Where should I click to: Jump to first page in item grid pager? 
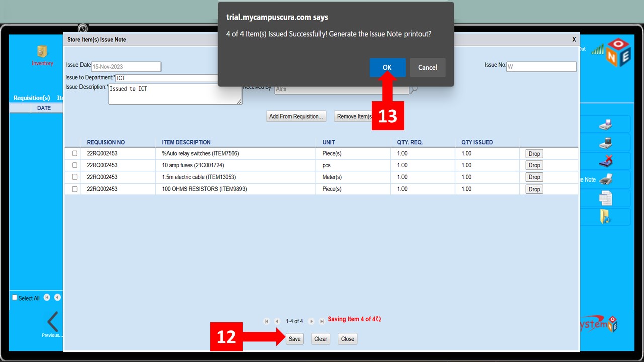pos(267,321)
